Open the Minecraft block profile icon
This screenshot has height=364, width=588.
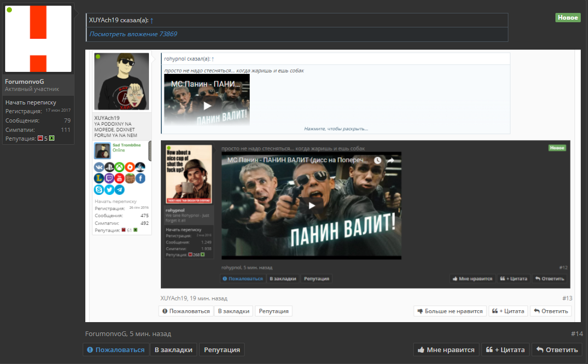(130, 178)
